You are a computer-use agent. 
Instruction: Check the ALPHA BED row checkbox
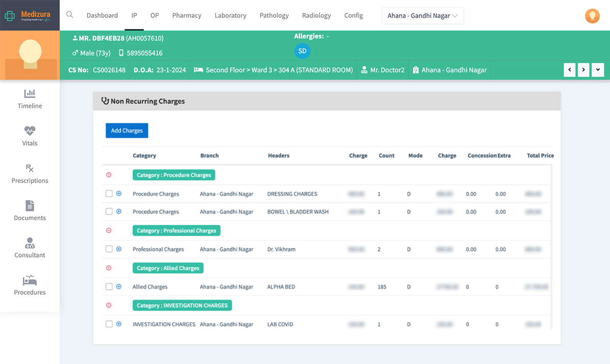point(109,287)
